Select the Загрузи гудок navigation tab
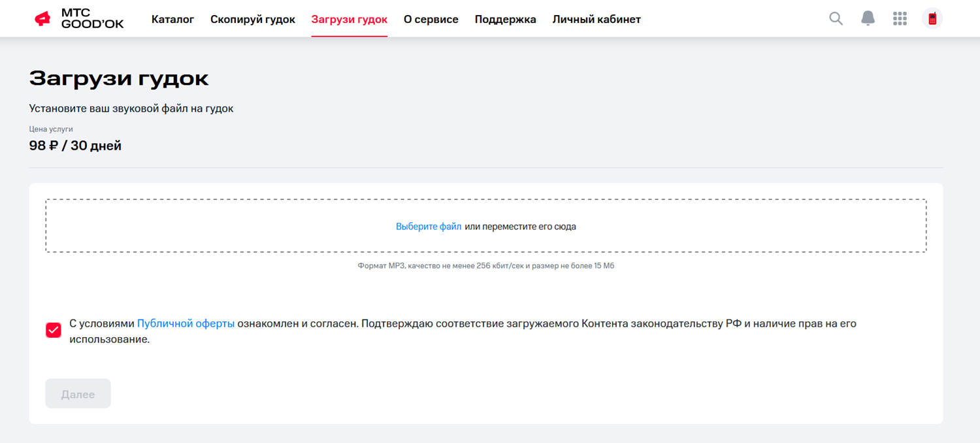 349,20
